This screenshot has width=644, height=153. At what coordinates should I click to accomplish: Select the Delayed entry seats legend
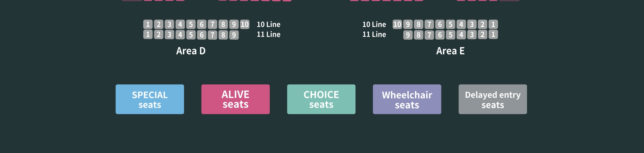point(493,99)
